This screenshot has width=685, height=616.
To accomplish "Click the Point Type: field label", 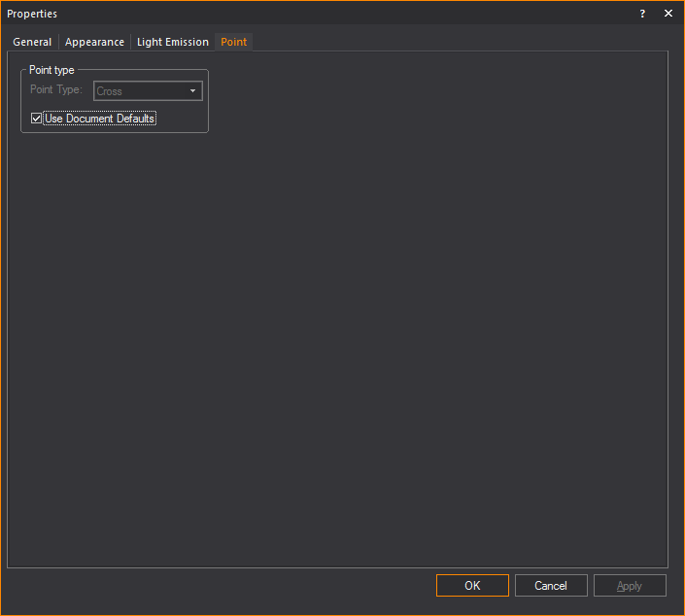I will (56, 90).
